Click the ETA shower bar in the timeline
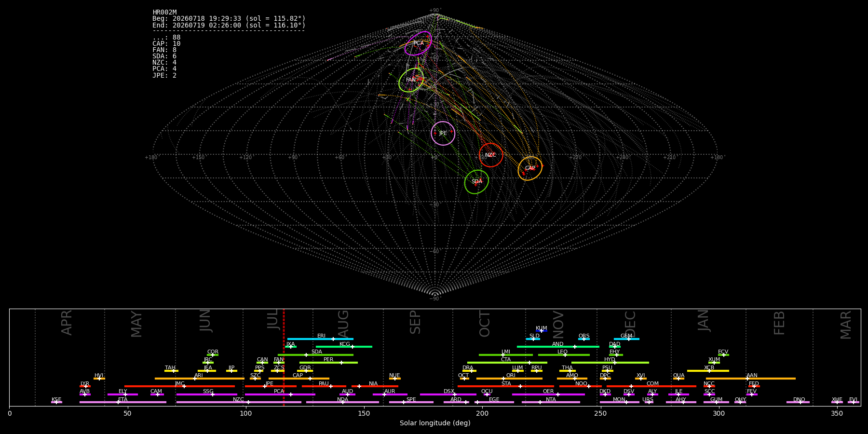This screenshot has height=434, width=868. 123,402
